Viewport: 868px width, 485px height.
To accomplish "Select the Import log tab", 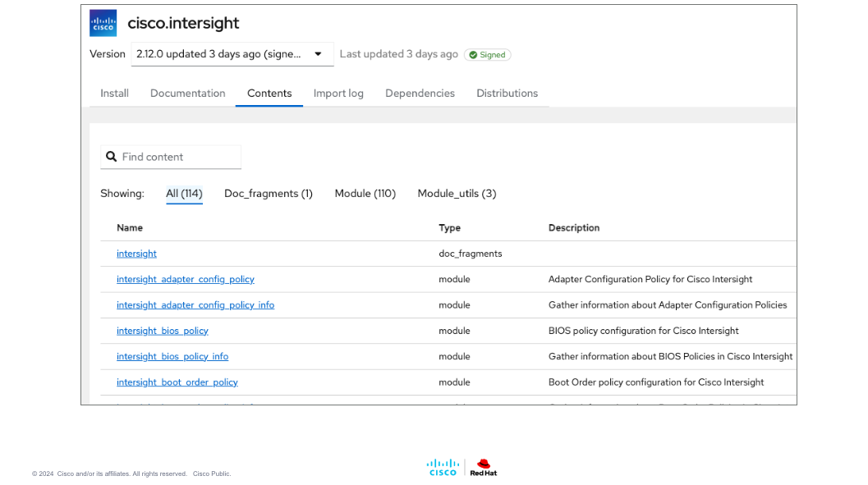I will coord(338,94).
